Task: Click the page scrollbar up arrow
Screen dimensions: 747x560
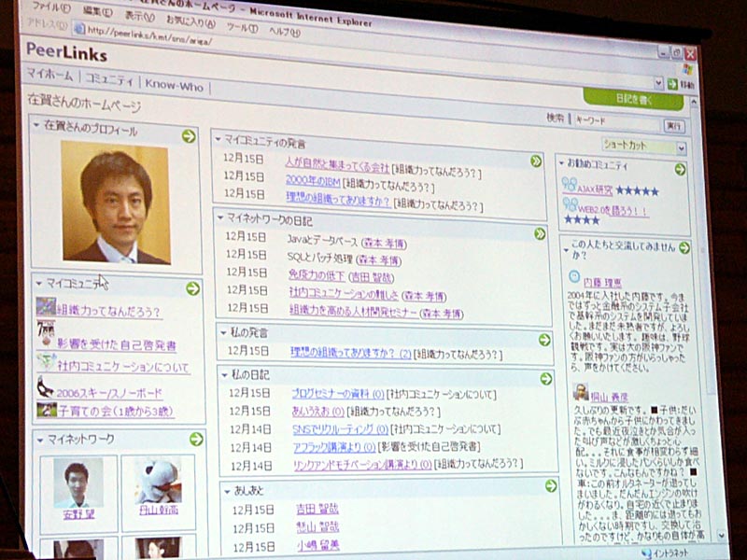Action: click(694, 102)
